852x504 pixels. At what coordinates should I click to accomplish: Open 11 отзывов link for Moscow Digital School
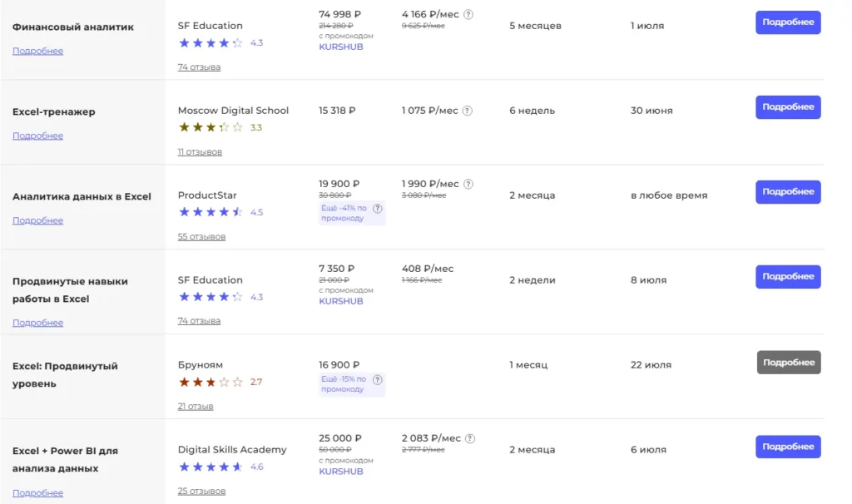200,152
